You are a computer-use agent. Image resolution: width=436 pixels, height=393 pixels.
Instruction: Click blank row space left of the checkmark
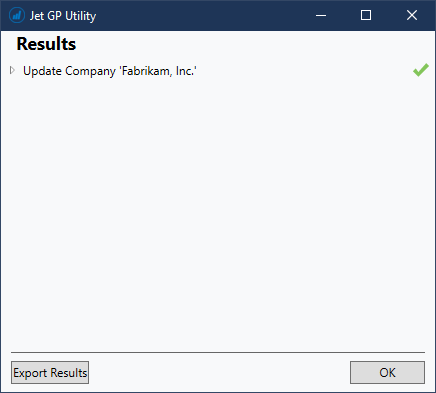(303, 71)
